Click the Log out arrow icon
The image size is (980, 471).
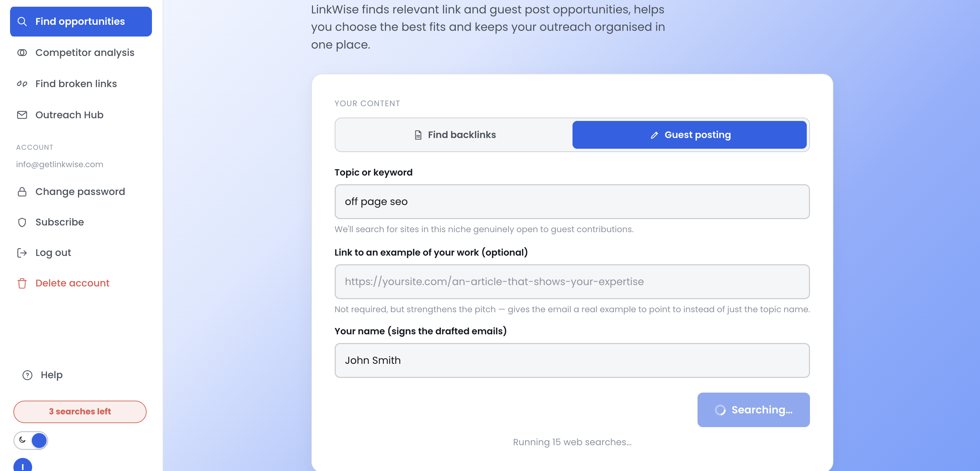click(22, 253)
